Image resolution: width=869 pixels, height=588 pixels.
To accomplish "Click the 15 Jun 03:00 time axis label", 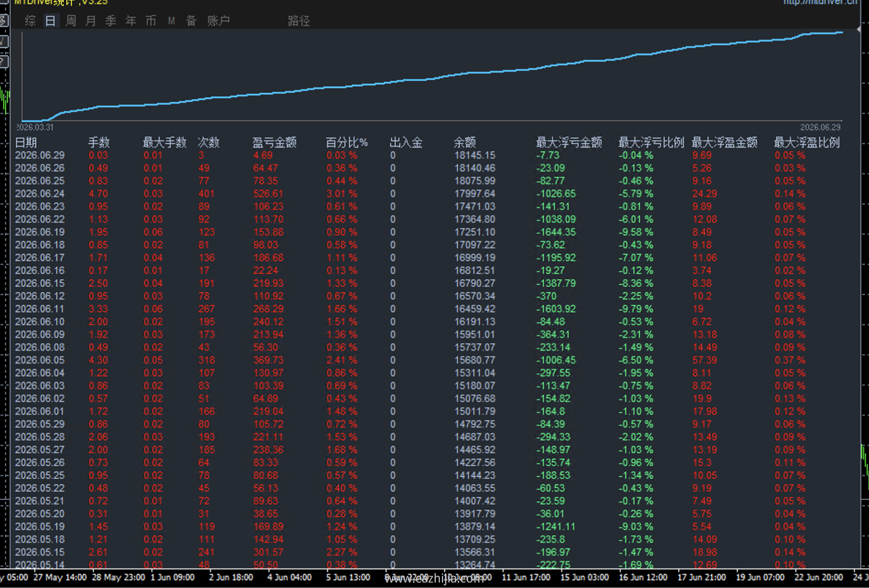I will click(584, 577).
